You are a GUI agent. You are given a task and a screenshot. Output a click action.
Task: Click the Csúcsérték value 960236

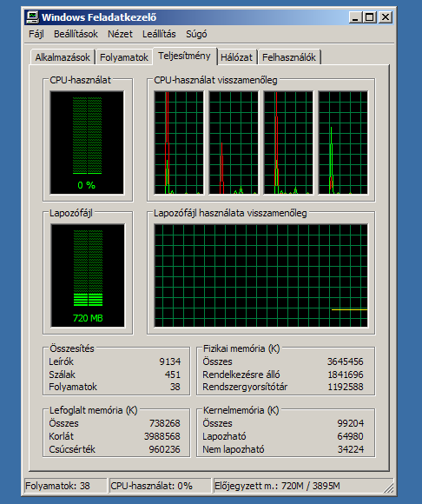tap(164, 449)
